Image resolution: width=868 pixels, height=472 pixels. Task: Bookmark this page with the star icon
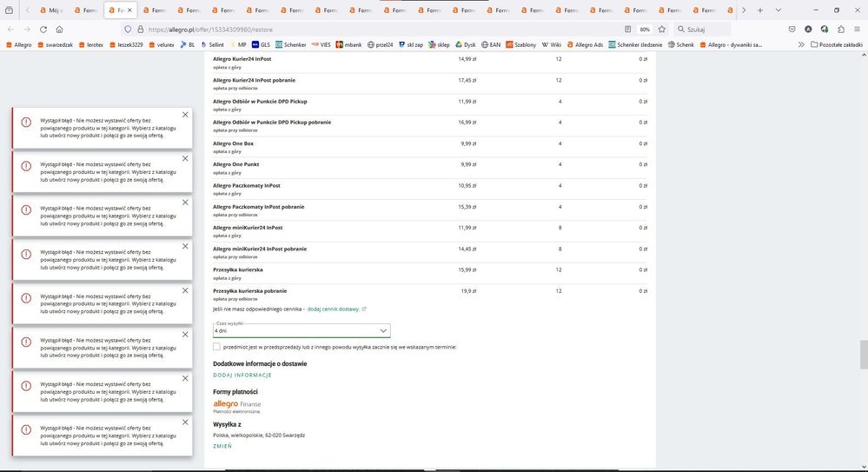(662, 29)
